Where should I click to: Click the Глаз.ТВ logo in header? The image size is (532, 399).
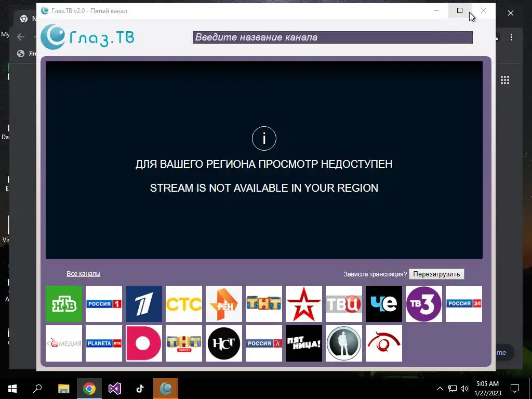[x=87, y=37]
